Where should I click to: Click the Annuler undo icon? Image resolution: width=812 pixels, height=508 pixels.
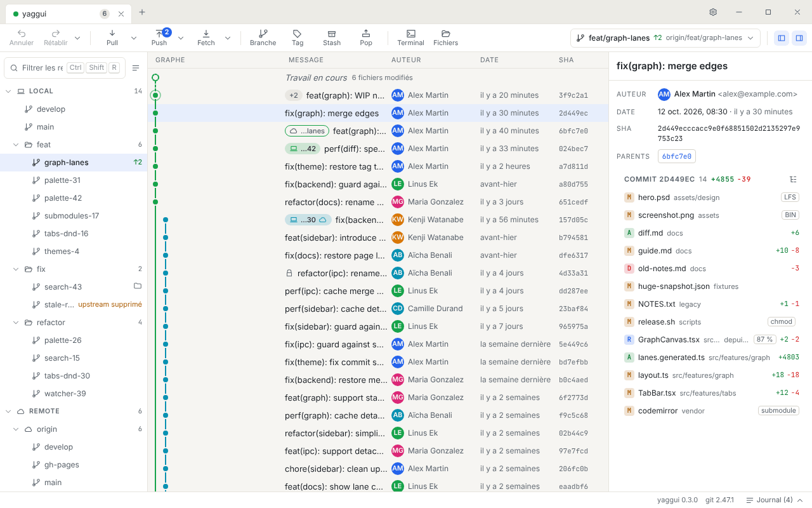22,37
